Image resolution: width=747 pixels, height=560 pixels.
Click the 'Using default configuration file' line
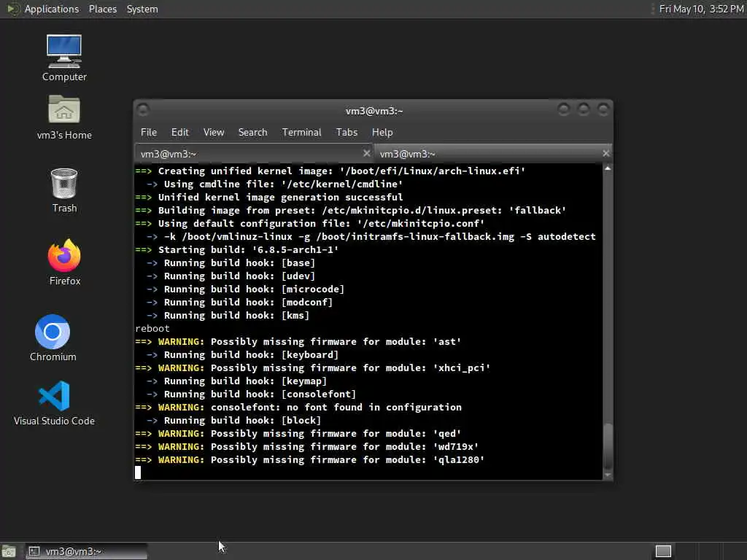(x=309, y=223)
